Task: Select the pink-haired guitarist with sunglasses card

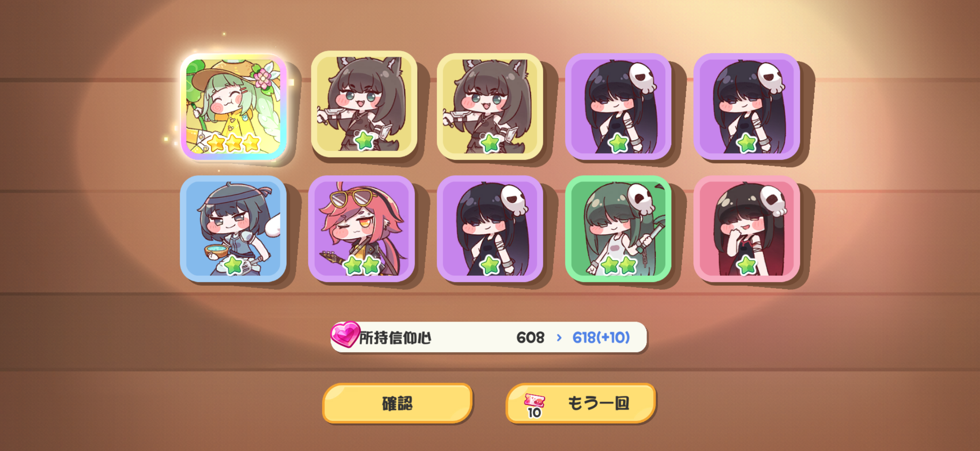Action: pos(361,229)
